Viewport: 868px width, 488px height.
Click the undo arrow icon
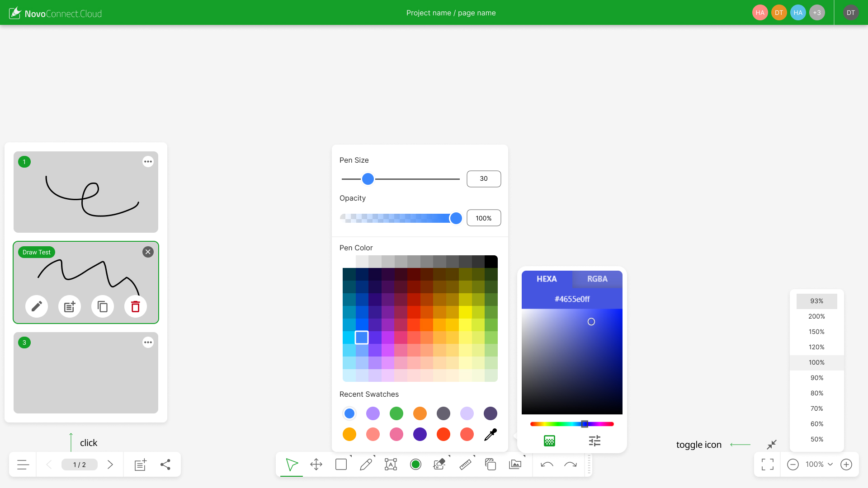(x=547, y=465)
